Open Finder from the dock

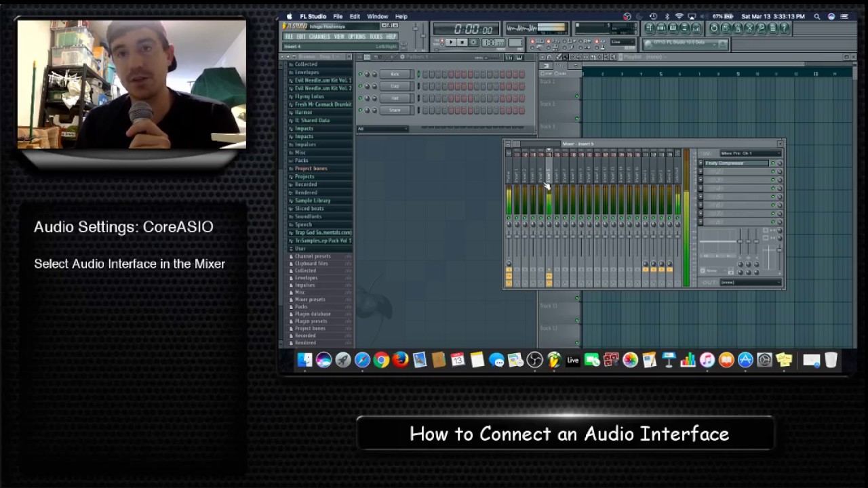point(304,360)
